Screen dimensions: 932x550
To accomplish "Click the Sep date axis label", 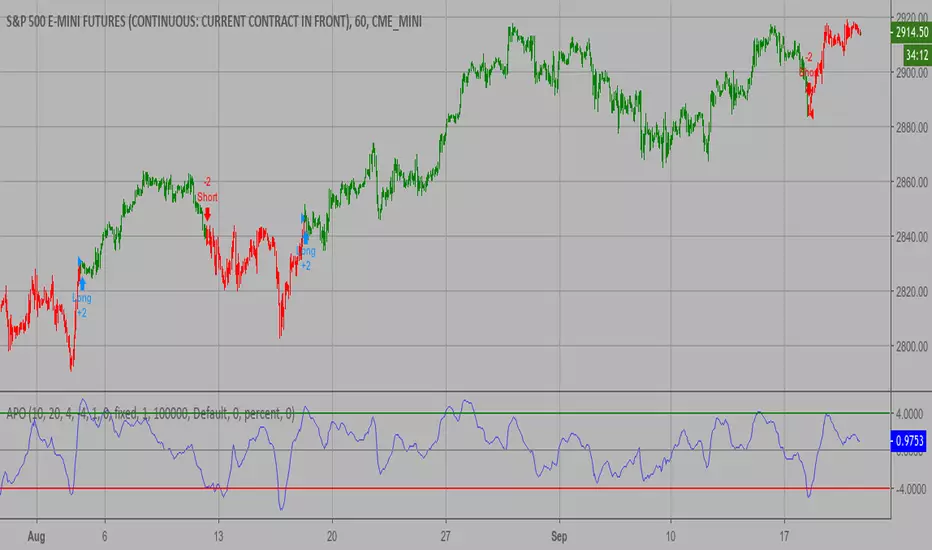I will 559,536.
